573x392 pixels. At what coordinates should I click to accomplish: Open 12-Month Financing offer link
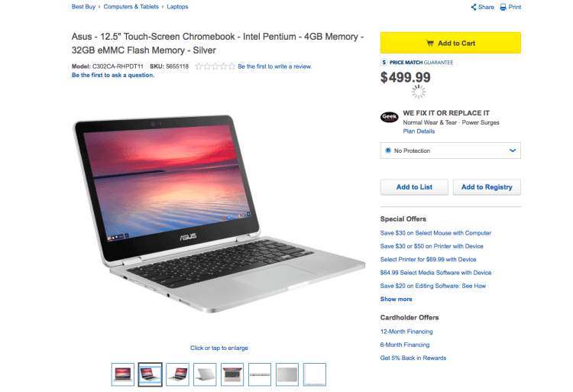pyautogui.click(x=406, y=332)
